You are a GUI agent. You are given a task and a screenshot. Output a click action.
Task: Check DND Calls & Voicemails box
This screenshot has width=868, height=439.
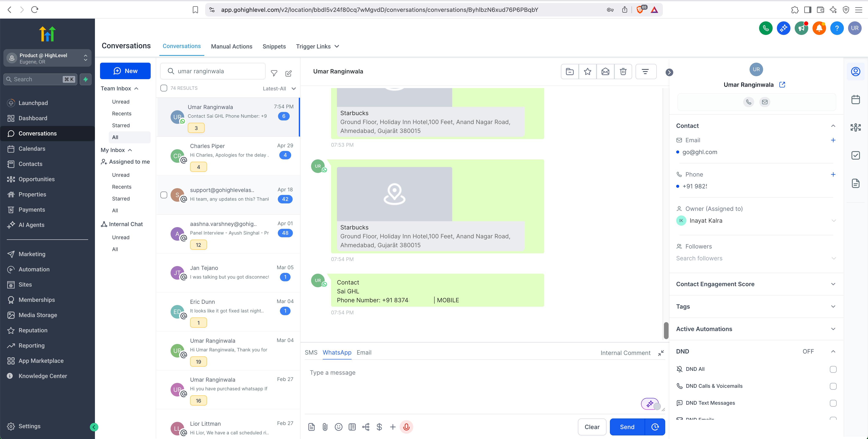[833, 386]
